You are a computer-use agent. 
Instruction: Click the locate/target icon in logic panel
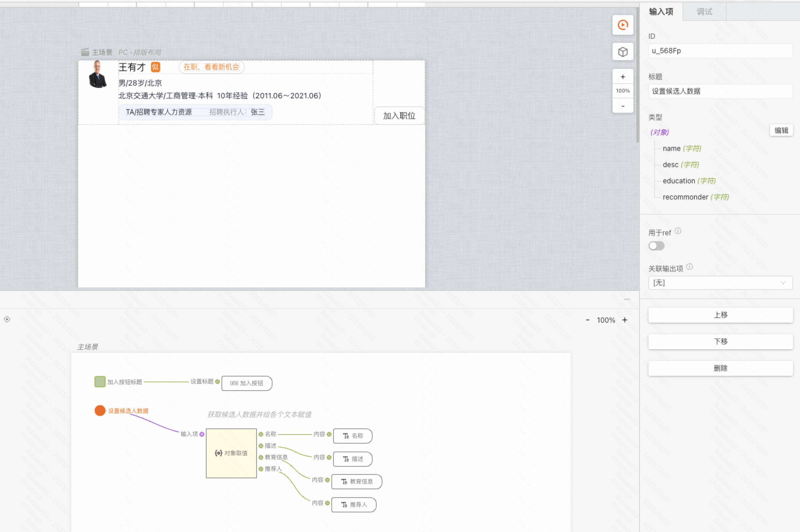click(x=7, y=319)
